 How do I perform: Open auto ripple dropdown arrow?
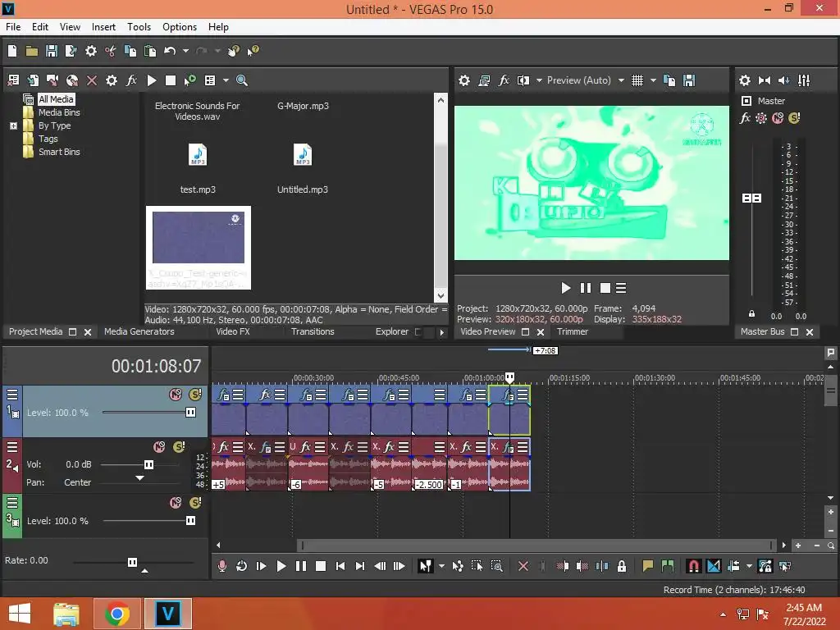click(749, 566)
